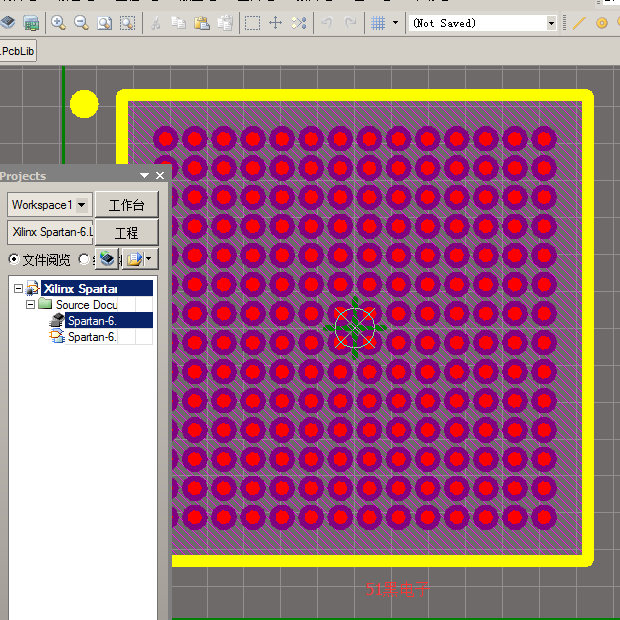Click the (Not Saved) text field

tap(477, 23)
